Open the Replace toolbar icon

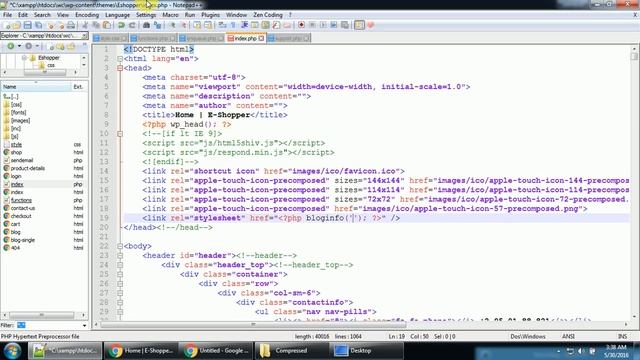[158, 25]
